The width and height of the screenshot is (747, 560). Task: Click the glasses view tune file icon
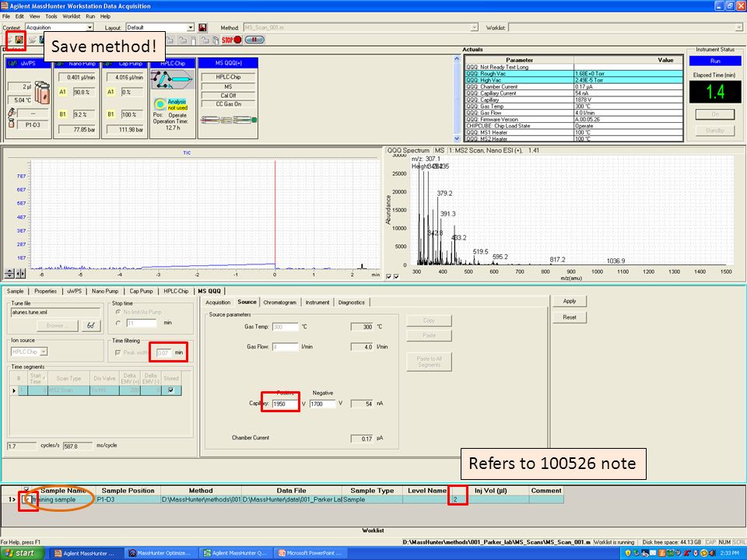(90, 325)
